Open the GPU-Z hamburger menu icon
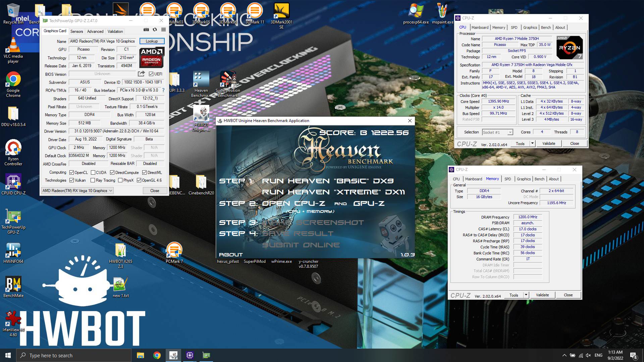644x362 pixels. [163, 30]
